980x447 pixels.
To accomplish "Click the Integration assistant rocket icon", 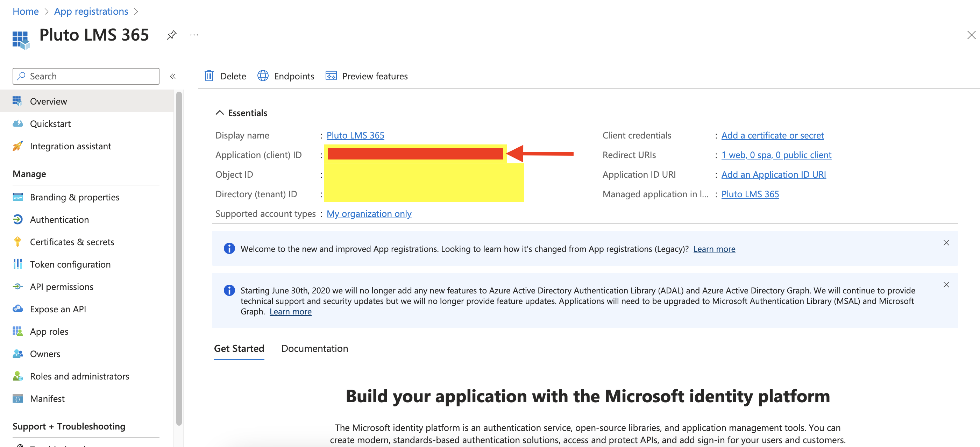I will click(17, 146).
